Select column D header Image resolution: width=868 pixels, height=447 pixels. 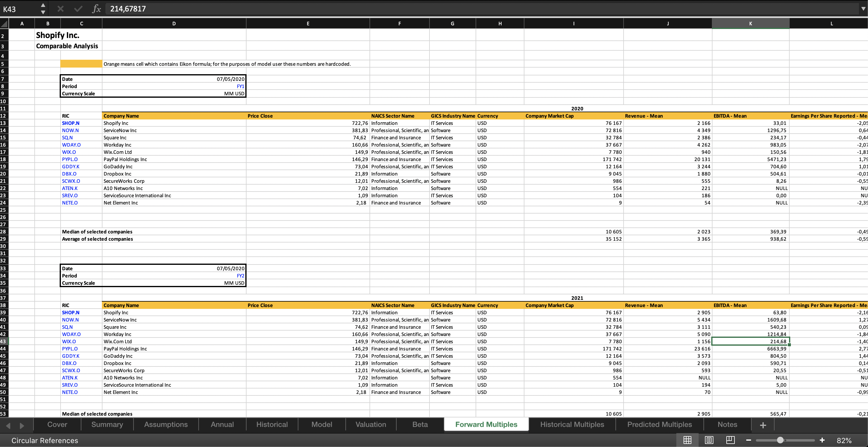[174, 24]
